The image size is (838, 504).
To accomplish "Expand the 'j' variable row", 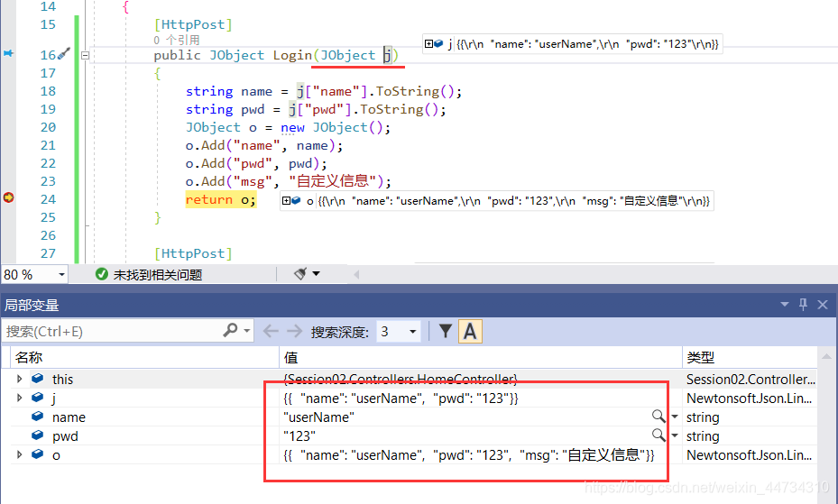I will point(20,398).
